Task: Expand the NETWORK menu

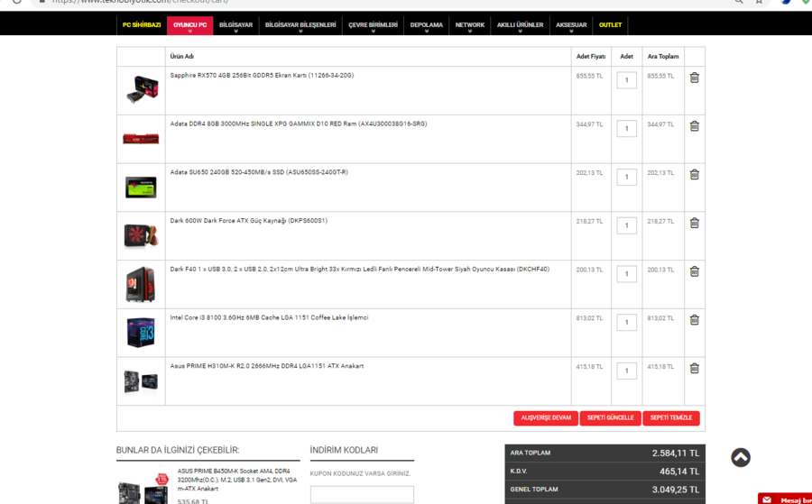Action: [470, 25]
